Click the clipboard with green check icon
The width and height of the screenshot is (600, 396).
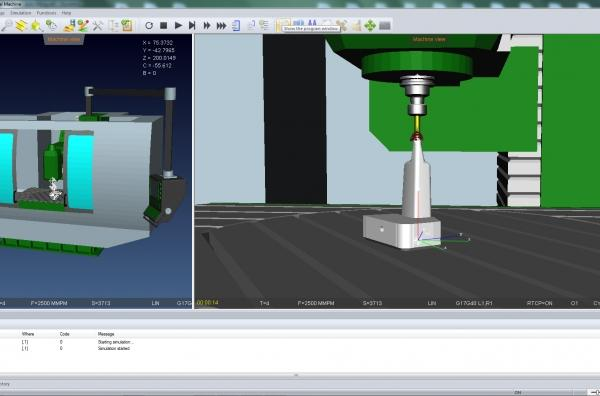pyautogui.click(x=127, y=26)
